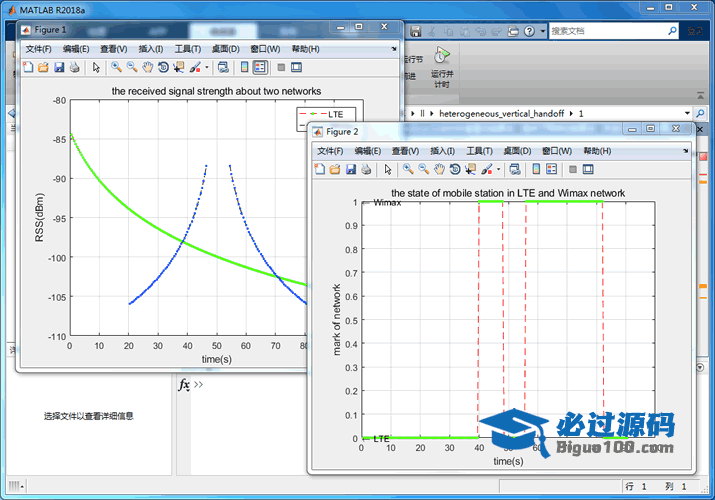715x500 pixels.
Task: Toggle Insert Colorbar in Figure 1 toolbar
Action: click(244, 67)
